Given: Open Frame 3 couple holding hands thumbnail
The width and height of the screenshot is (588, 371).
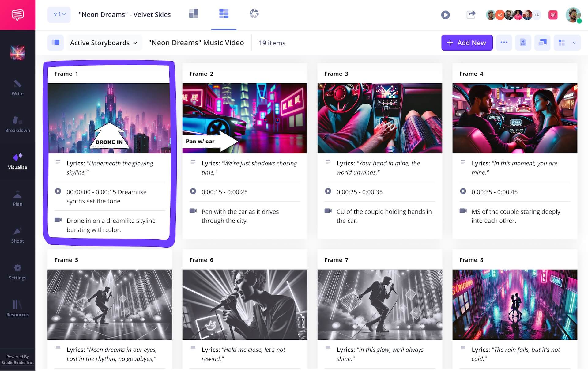Looking at the screenshot, I should tap(380, 118).
